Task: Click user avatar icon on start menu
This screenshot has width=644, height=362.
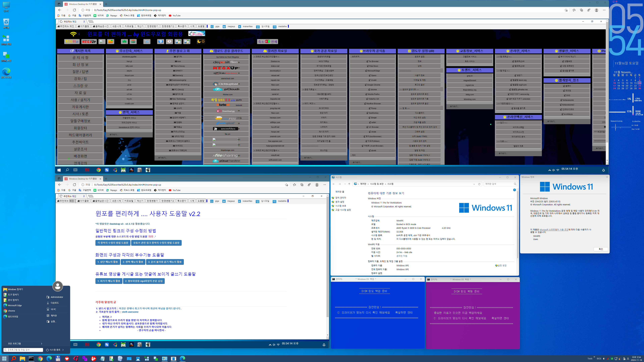Action: click(58, 286)
